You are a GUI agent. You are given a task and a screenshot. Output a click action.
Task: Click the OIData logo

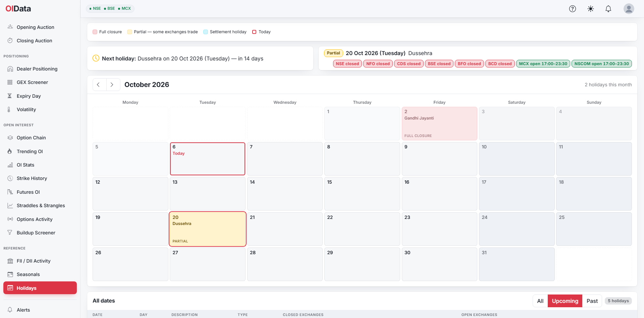18,9
